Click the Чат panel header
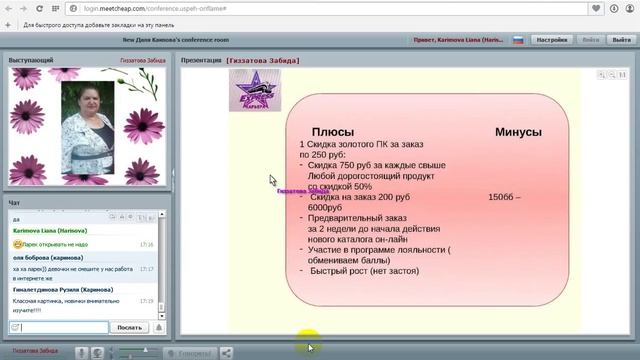640x360 pixels. 14,203
